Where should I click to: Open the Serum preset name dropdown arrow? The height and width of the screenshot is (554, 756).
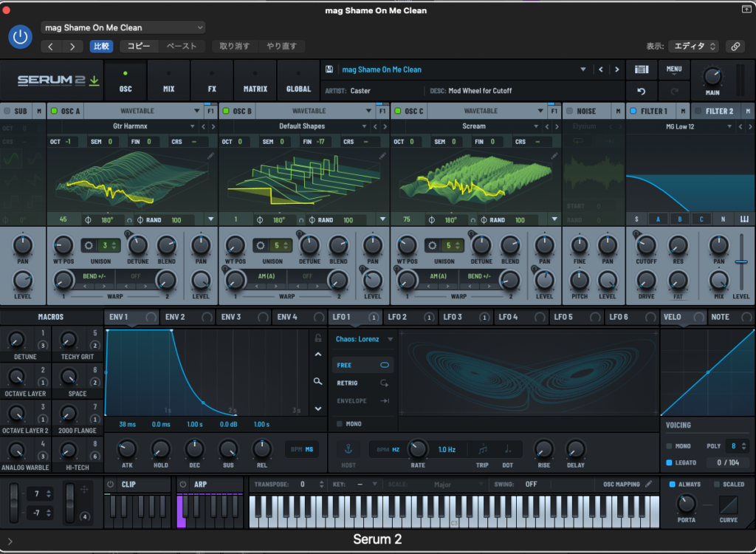pyautogui.click(x=583, y=69)
